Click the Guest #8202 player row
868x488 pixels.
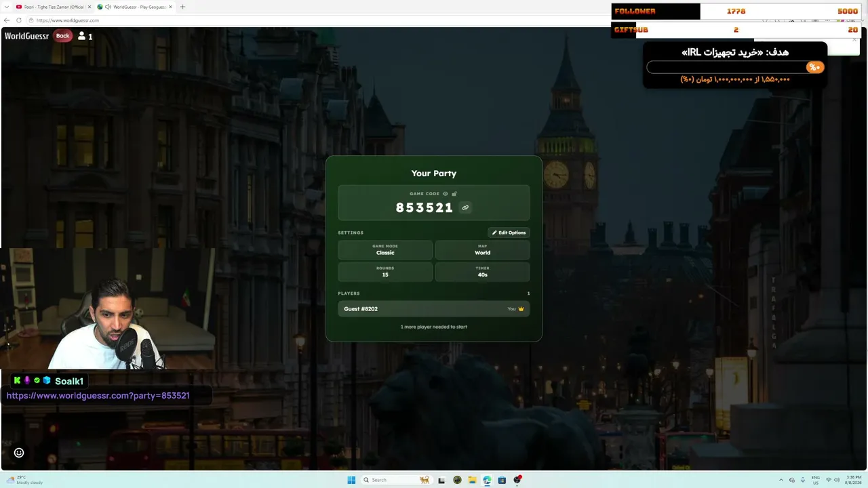click(434, 309)
